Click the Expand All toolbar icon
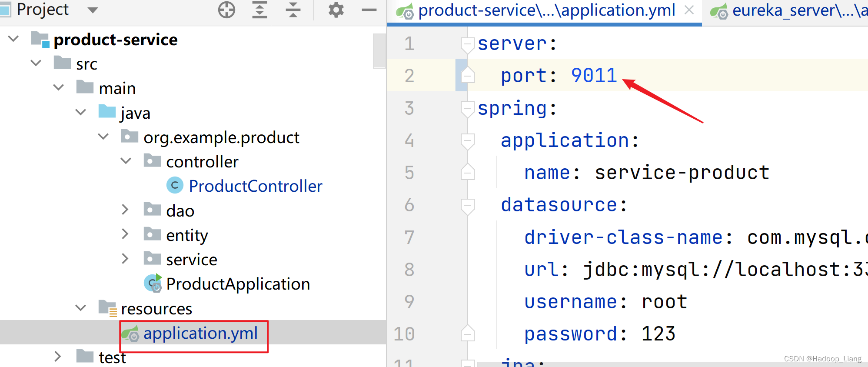 pos(259,10)
